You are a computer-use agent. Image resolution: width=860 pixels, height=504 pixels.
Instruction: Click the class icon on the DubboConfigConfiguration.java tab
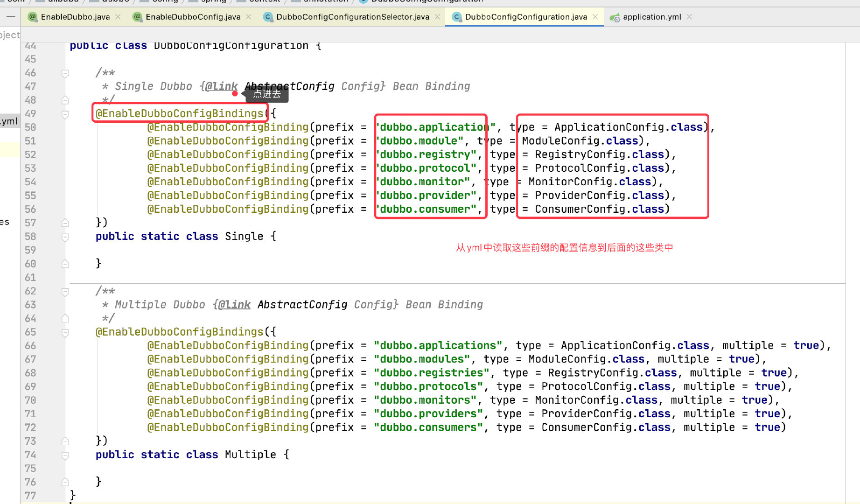coord(457,17)
